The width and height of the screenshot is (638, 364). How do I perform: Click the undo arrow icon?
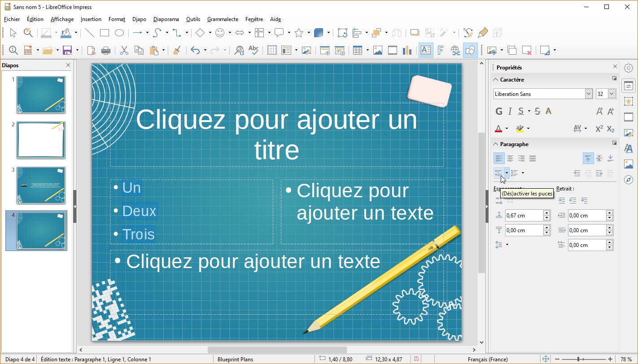[x=195, y=50]
